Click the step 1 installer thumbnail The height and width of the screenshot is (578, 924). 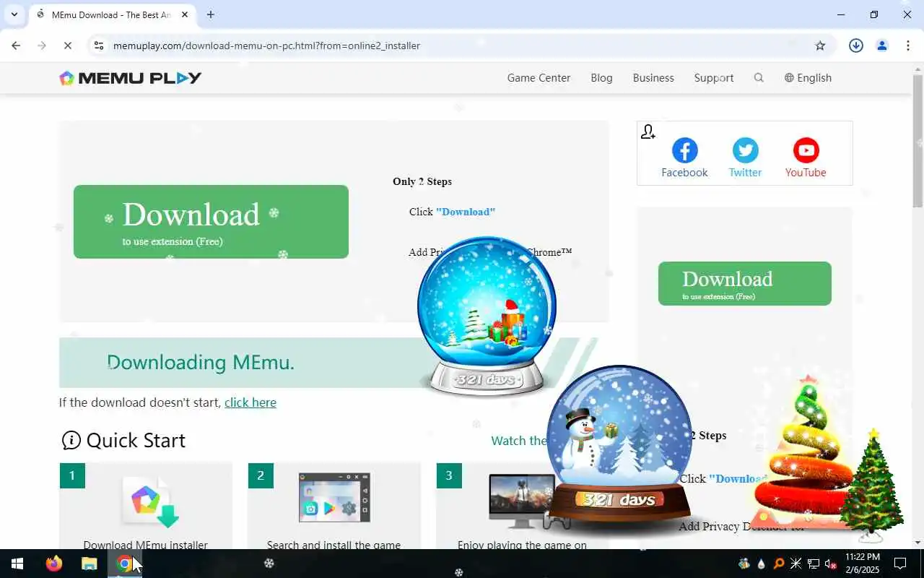click(151, 500)
